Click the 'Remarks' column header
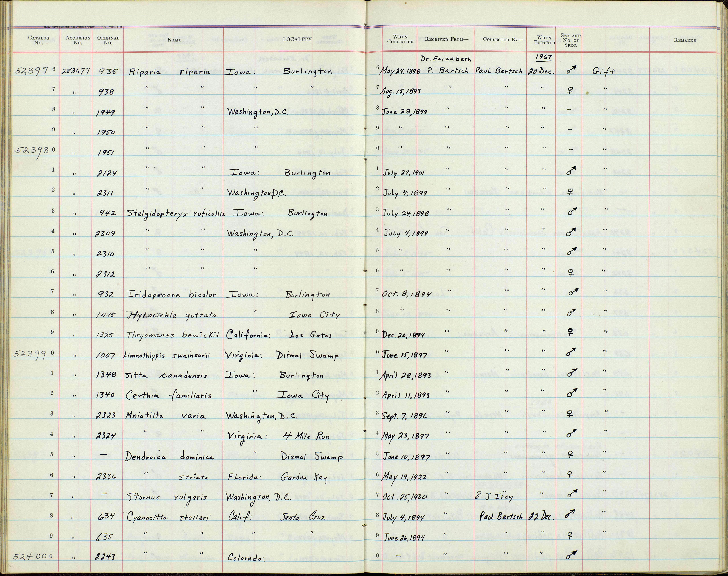This screenshot has height=576, width=728. 685,40
